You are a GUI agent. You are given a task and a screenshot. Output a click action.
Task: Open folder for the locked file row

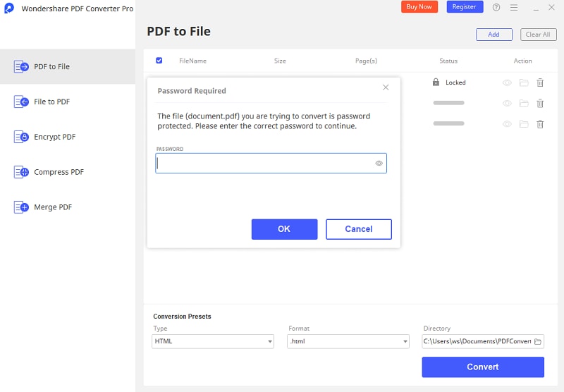click(x=524, y=82)
